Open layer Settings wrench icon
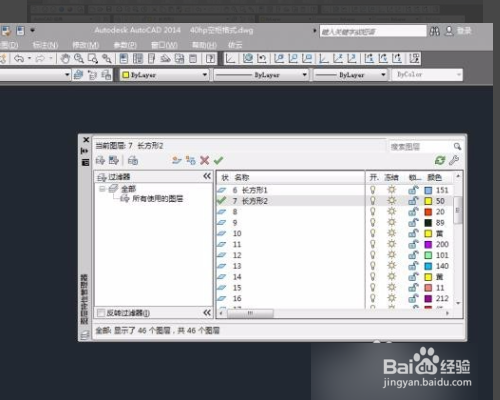Screen dimensions: 500x400 pyautogui.click(x=454, y=160)
